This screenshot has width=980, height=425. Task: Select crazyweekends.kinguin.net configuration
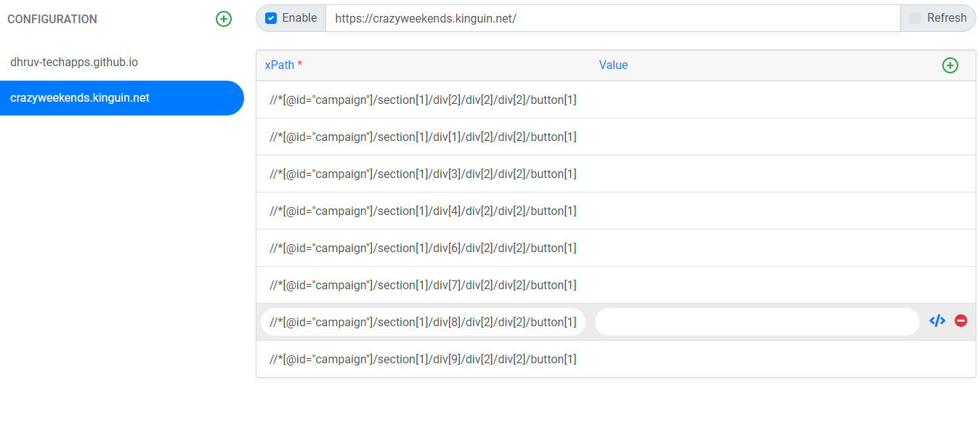122,98
